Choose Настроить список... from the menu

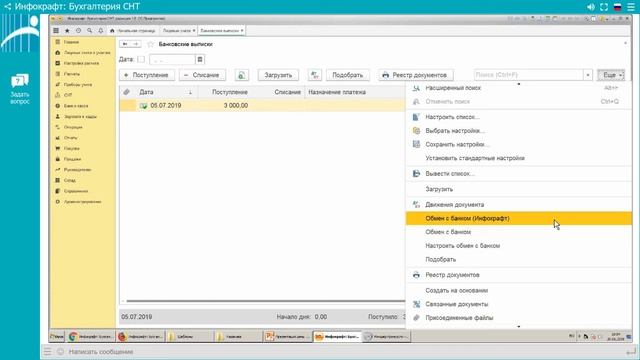click(519, 117)
